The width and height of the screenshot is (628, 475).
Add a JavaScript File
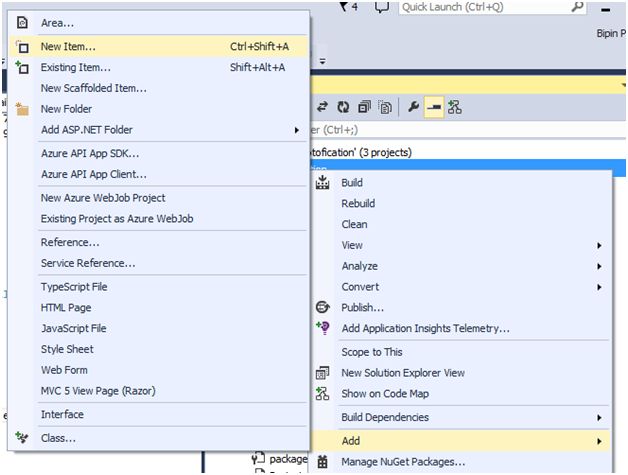[x=159, y=328]
